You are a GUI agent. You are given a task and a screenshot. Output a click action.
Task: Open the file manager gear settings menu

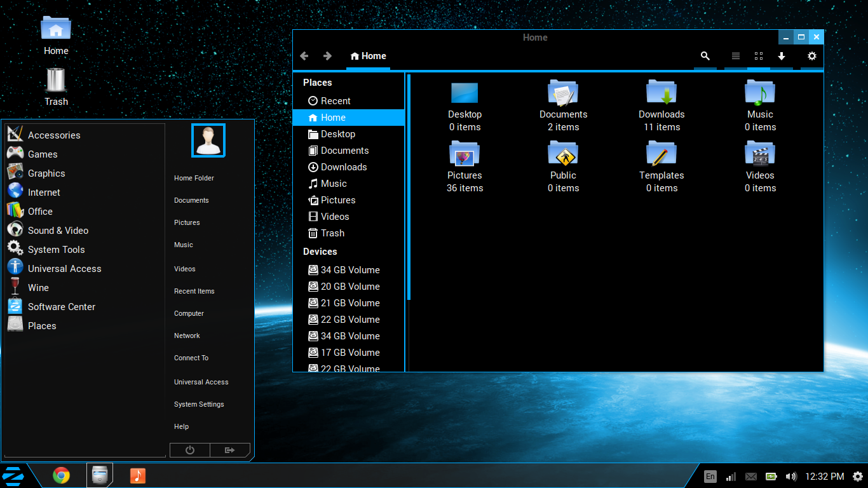coord(811,57)
